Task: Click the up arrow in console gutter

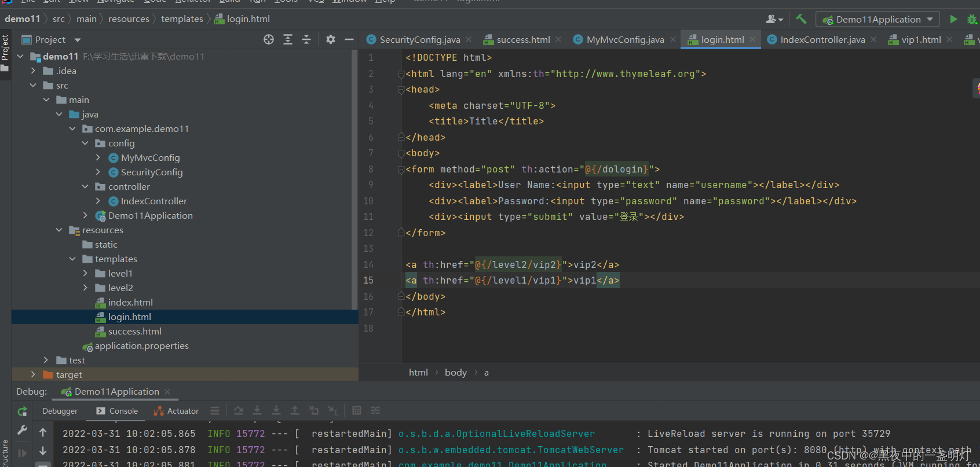Action: tap(43, 432)
